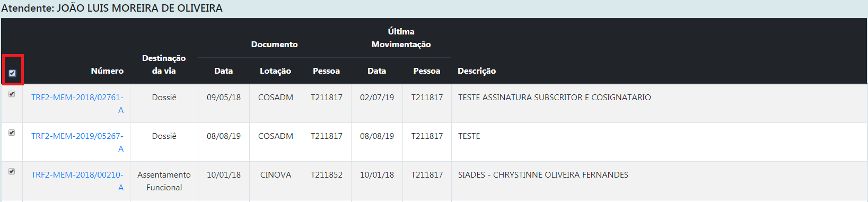Toggle the select-all checkbox in table header
This screenshot has width=868, height=202.
tap(12, 73)
